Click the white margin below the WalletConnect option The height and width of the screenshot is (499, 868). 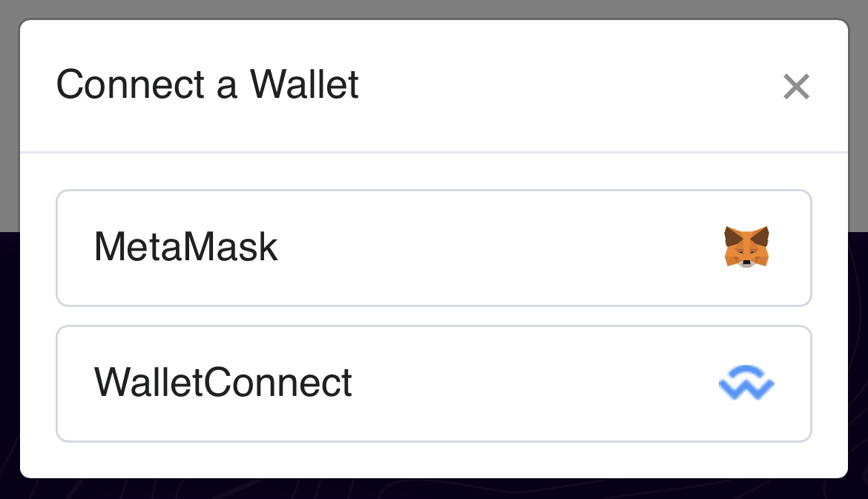point(433,460)
